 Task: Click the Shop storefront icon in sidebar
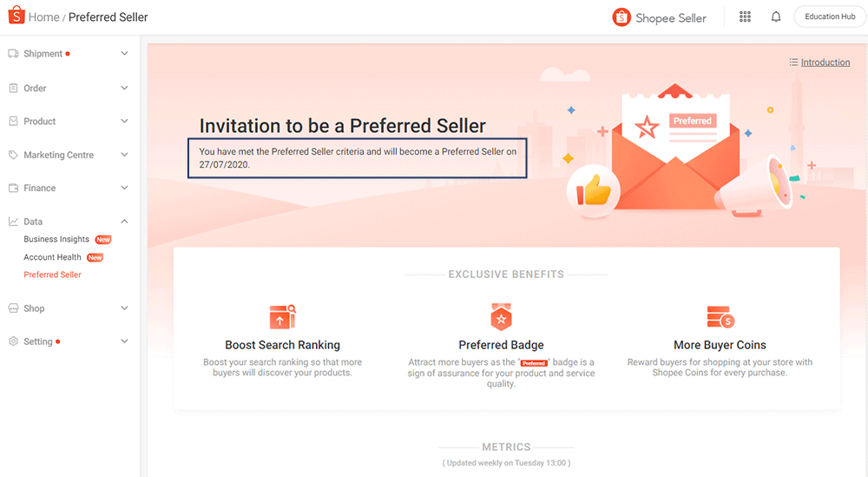coord(13,308)
